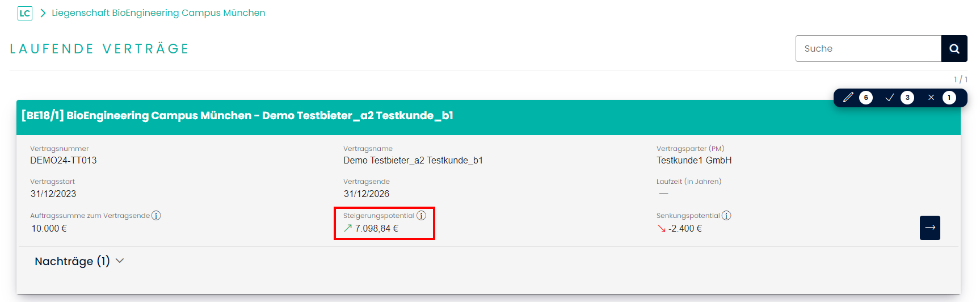Click the X rejected status icon
Image resolution: width=980 pixels, height=302 pixels.
click(x=931, y=98)
